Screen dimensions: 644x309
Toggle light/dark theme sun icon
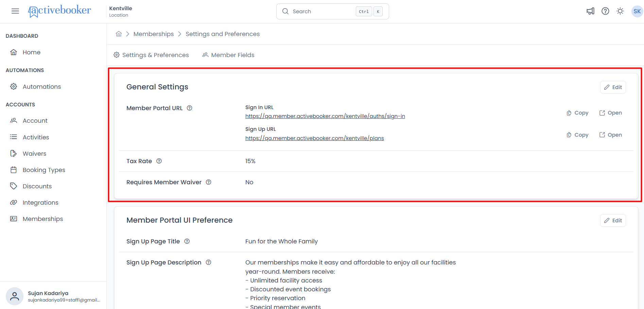[x=620, y=11]
